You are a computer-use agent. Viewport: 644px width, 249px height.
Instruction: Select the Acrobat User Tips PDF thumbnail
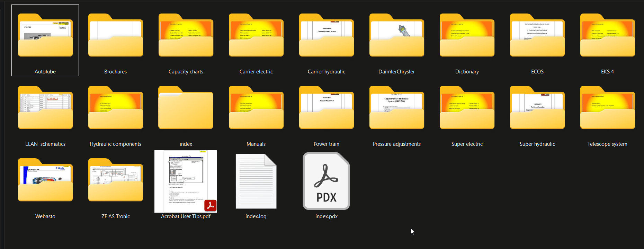coord(186,181)
